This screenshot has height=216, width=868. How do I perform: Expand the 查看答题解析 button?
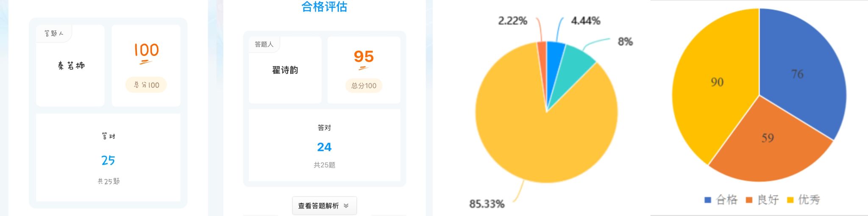coord(324,206)
